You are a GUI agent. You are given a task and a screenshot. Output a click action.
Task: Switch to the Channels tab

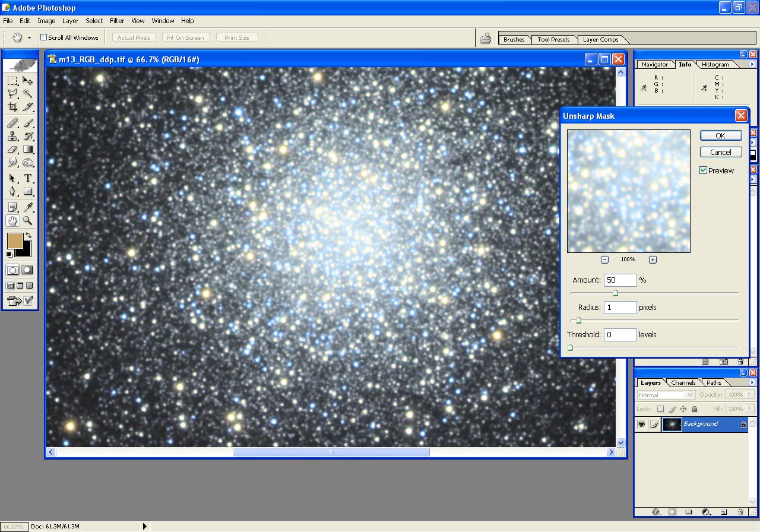[683, 383]
